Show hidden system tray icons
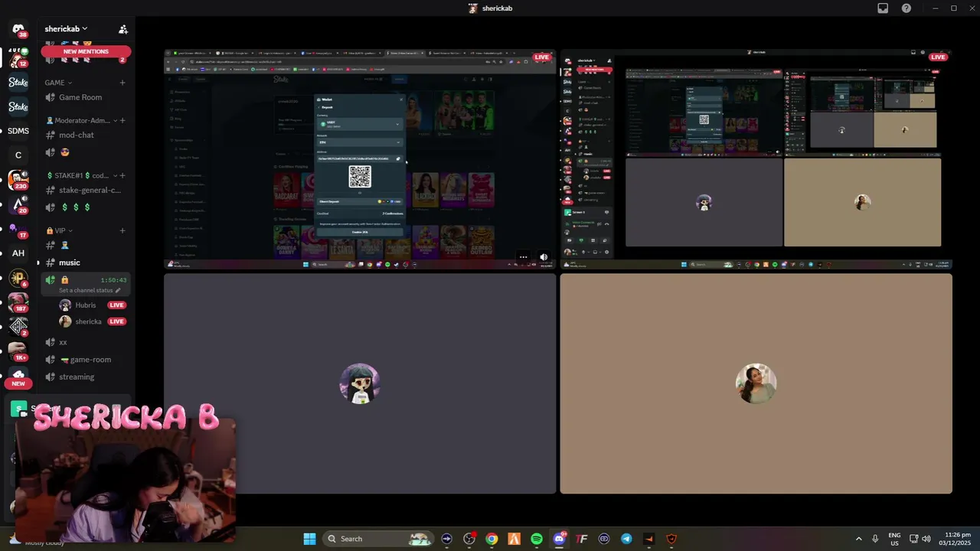980x551 pixels. [x=858, y=539]
